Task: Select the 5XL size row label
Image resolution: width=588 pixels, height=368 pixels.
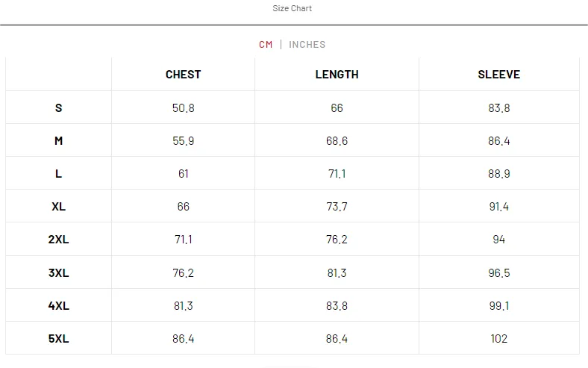Action: click(x=59, y=338)
